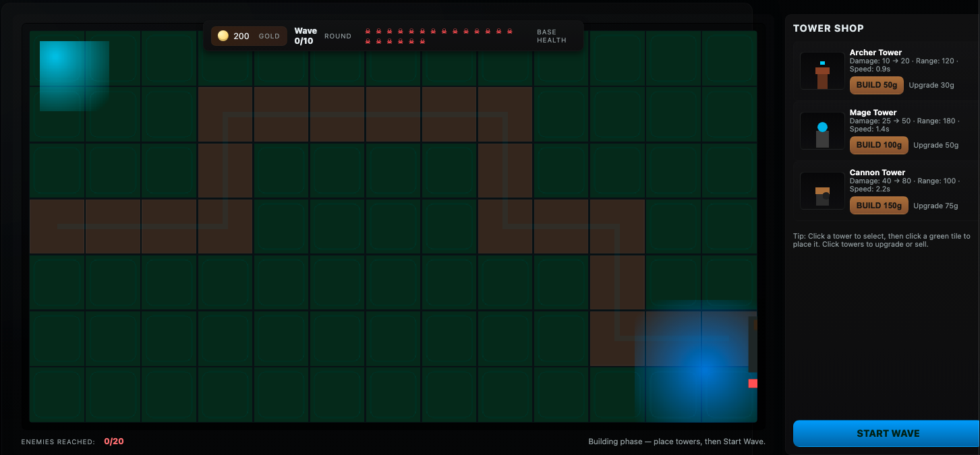Select the Archer Tower icon in shop
This screenshot has width=980, height=455.
[x=822, y=71]
